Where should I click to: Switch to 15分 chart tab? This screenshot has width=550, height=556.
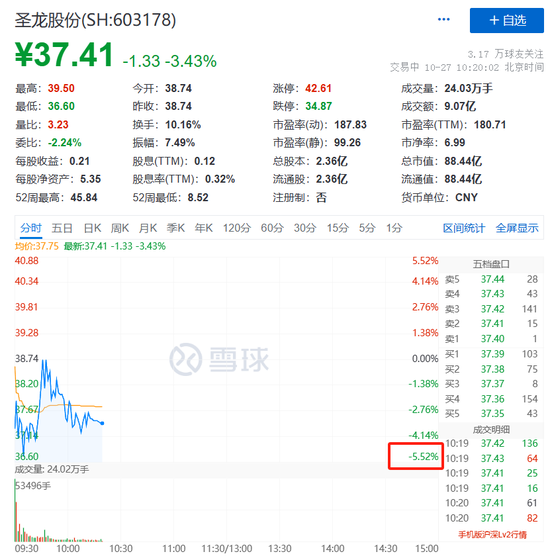coord(338,228)
